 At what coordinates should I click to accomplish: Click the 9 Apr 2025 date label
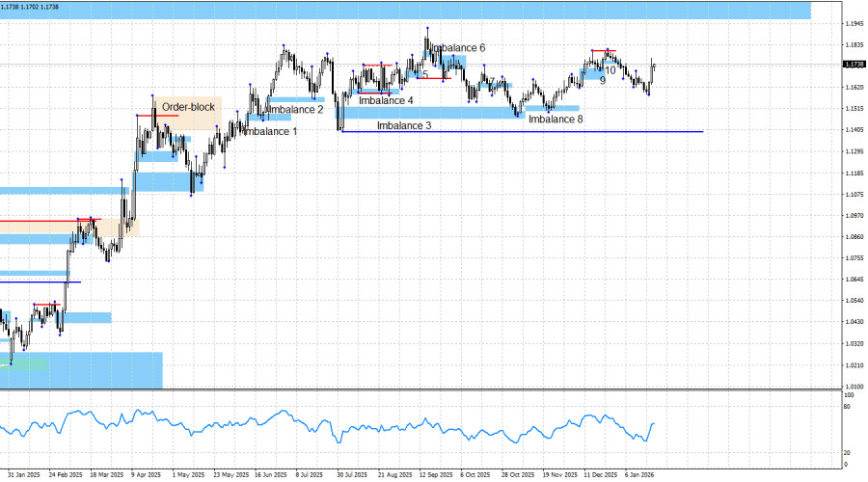[146, 475]
